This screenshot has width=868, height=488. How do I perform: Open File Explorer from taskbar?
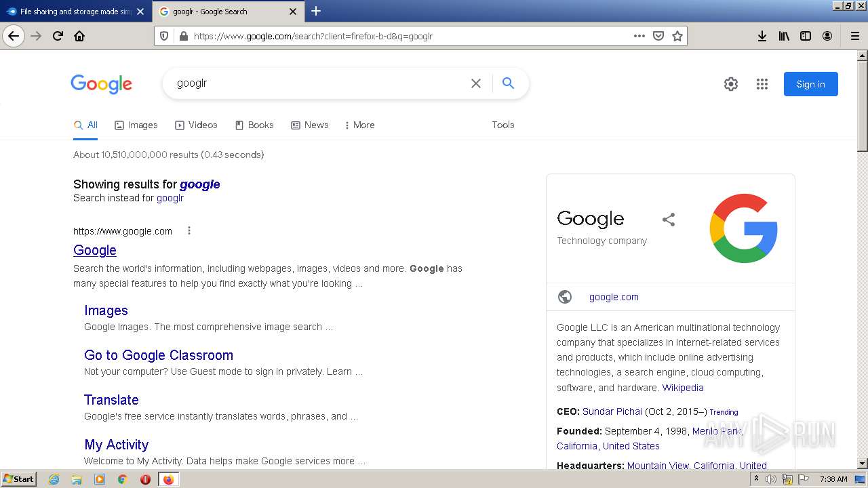click(x=77, y=479)
